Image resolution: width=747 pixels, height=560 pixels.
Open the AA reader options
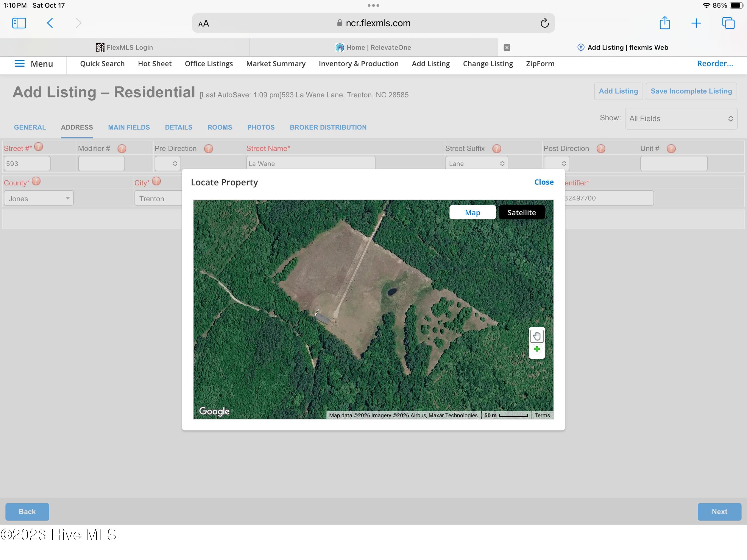point(204,23)
